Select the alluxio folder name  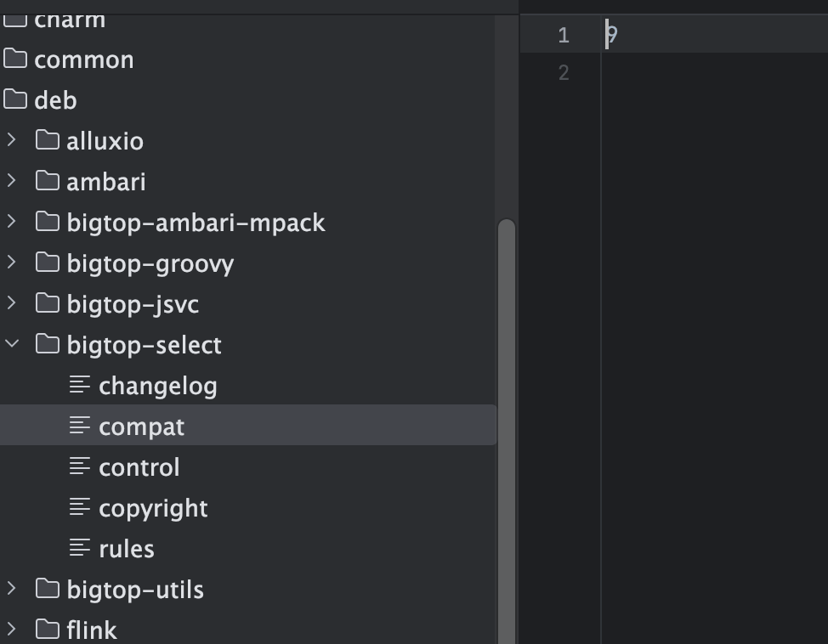(105, 141)
